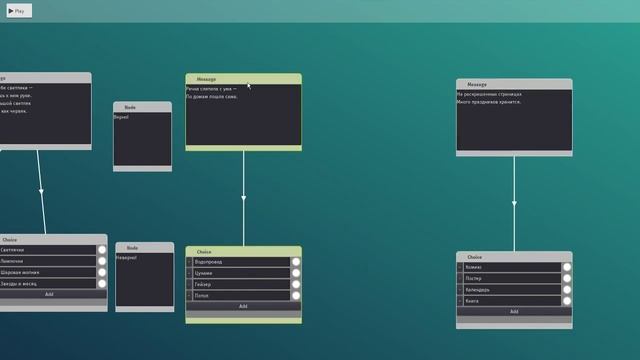Screen dimensions: 640x360
Task: Click the output port circle of Комикс
Action: (x=567, y=267)
